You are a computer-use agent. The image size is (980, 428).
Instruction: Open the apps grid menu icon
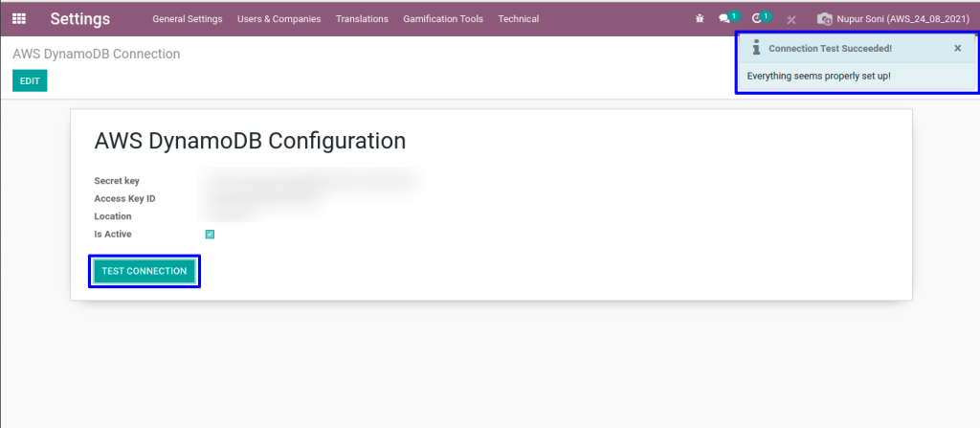[x=19, y=19]
